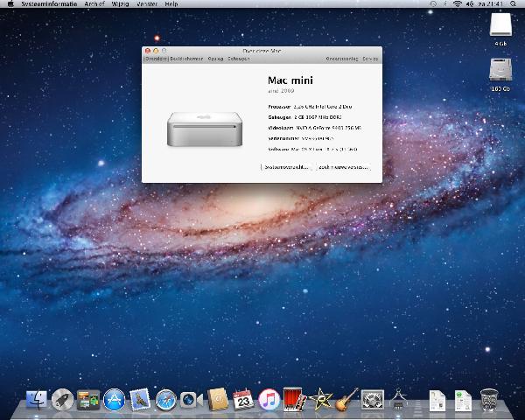
Task: Select the Overzicht tab
Action: pos(156,59)
